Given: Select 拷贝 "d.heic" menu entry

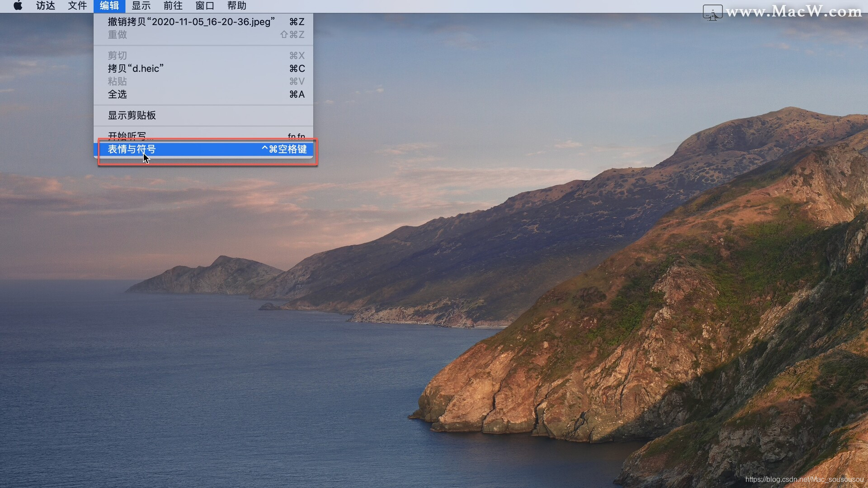Looking at the screenshot, I should [136, 69].
